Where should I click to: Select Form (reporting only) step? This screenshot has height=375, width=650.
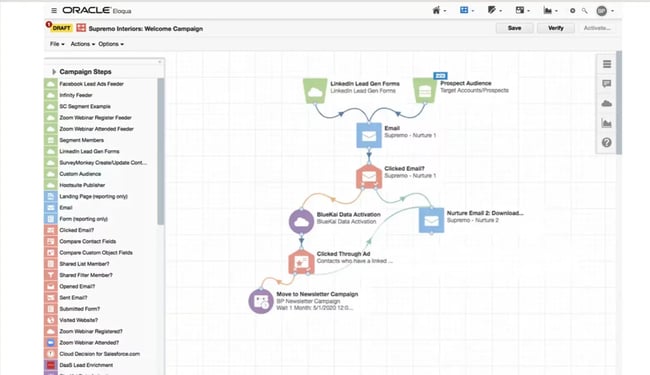(100, 218)
